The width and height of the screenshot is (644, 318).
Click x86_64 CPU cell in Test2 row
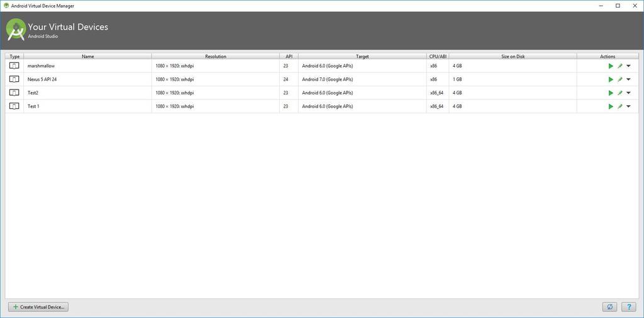438,93
